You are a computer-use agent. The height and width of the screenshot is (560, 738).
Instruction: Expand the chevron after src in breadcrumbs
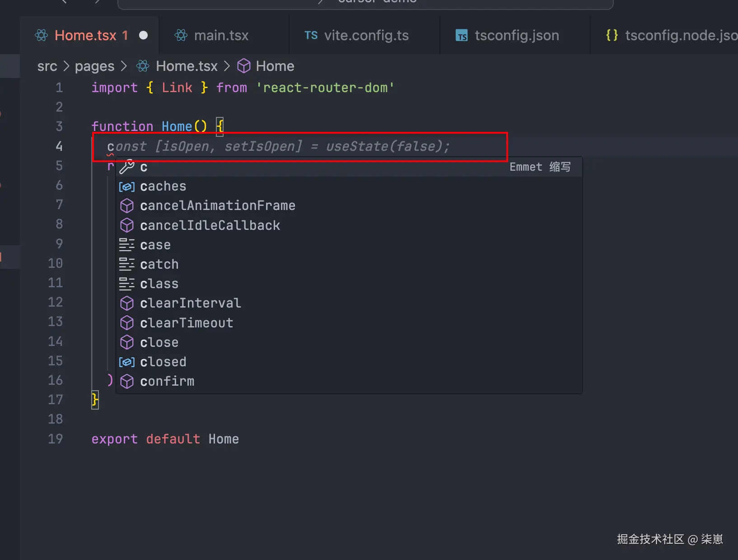[x=66, y=66]
